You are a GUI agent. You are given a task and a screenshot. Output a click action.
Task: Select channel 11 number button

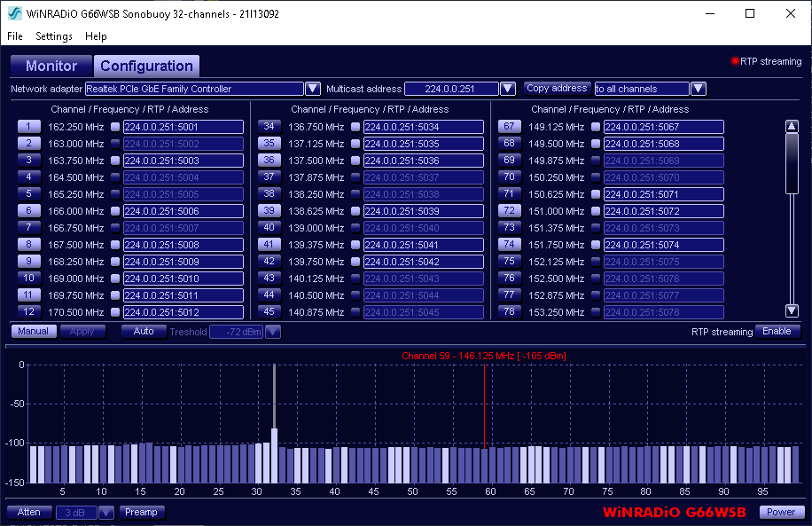pyautogui.click(x=29, y=295)
